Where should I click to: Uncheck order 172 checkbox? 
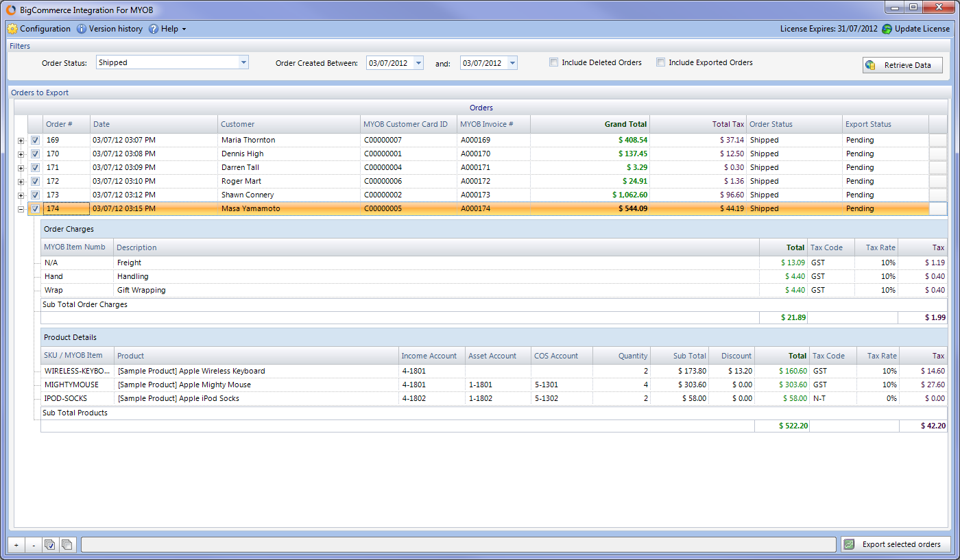35,181
